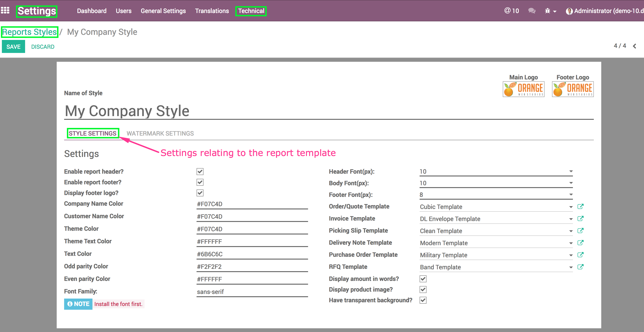Screen dimensions: 644x332
Task: Click the 4 / 4 pager counter
Action: pyautogui.click(x=620, y=46)
